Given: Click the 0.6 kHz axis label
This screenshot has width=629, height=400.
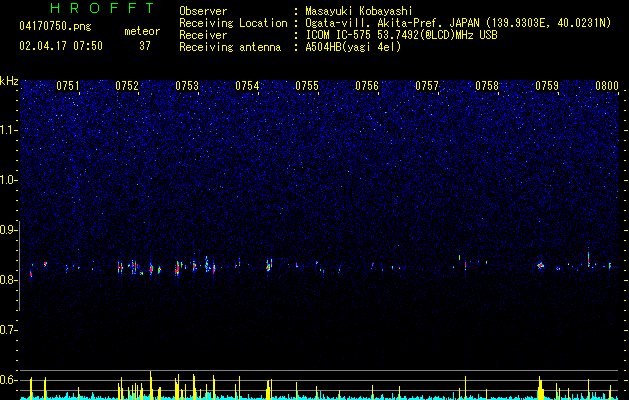Looking at the screenshot, I should tap(8, 380).
